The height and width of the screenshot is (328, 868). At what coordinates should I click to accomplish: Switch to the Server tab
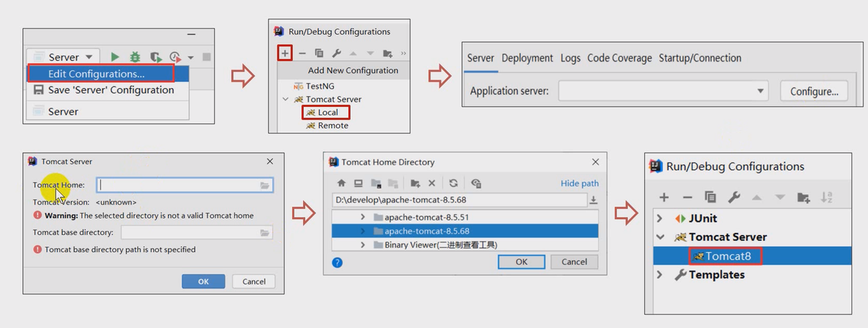(481, 58)
